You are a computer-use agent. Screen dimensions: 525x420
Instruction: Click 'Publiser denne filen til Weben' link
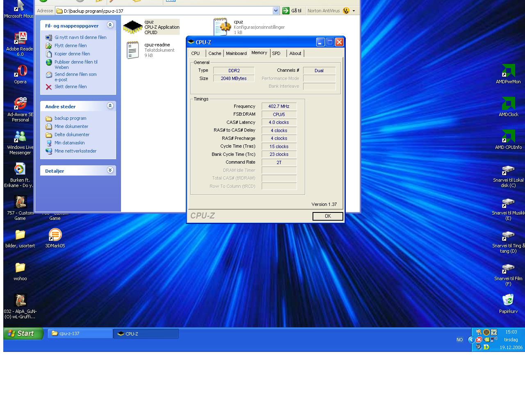click(x=76, y=64)
